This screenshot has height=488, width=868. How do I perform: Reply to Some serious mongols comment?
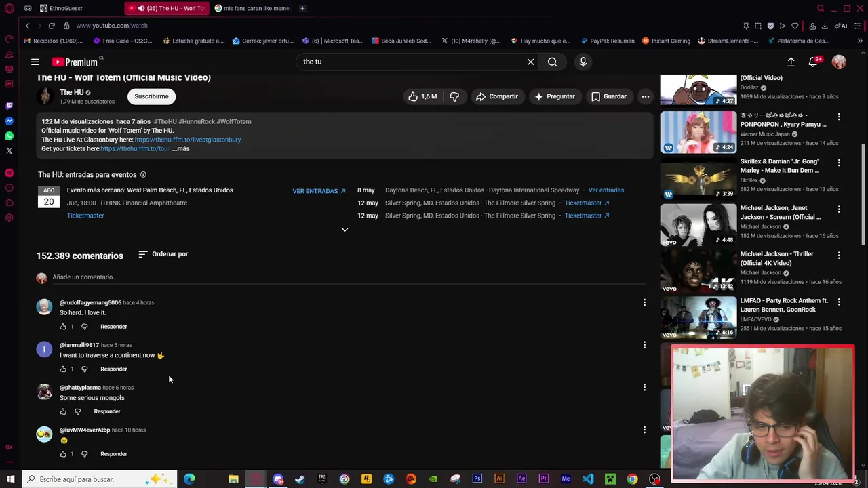(107, 411)
